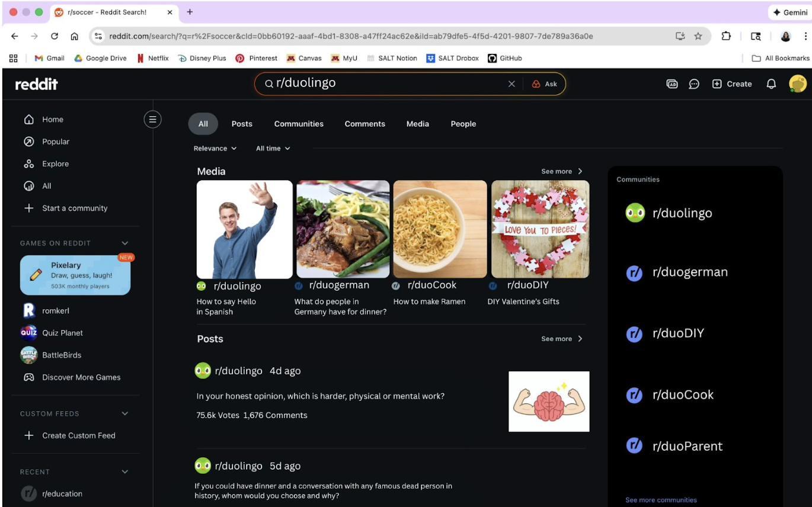This screenshot has width=812, height=507.
Task: Open the German dinner plate thumbnail
Action: point(343,229)
